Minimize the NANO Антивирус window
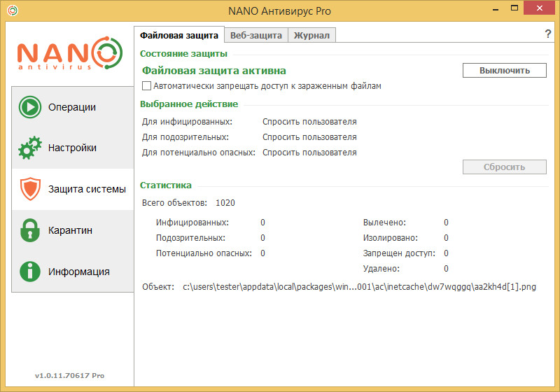This screenshot has width=560, height=392. coord(496,9)
